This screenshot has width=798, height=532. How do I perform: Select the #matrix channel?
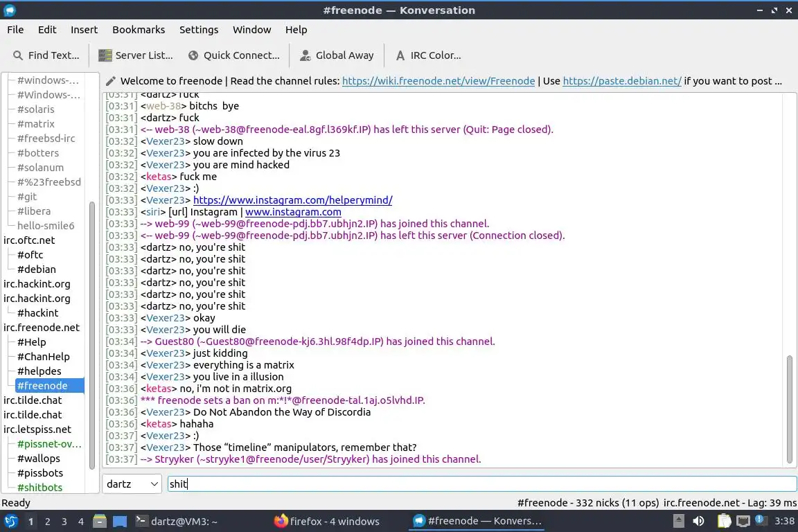click(35, 124)
